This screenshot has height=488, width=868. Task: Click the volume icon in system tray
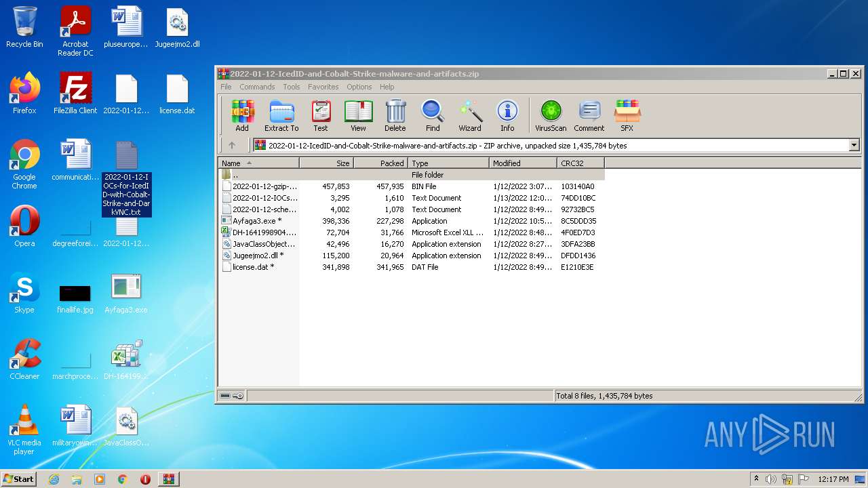[x=771, y=479]
